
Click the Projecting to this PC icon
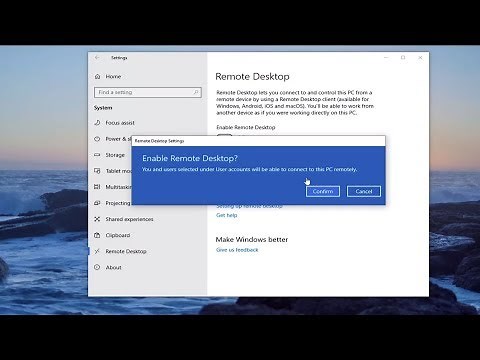tap(97, 203)
